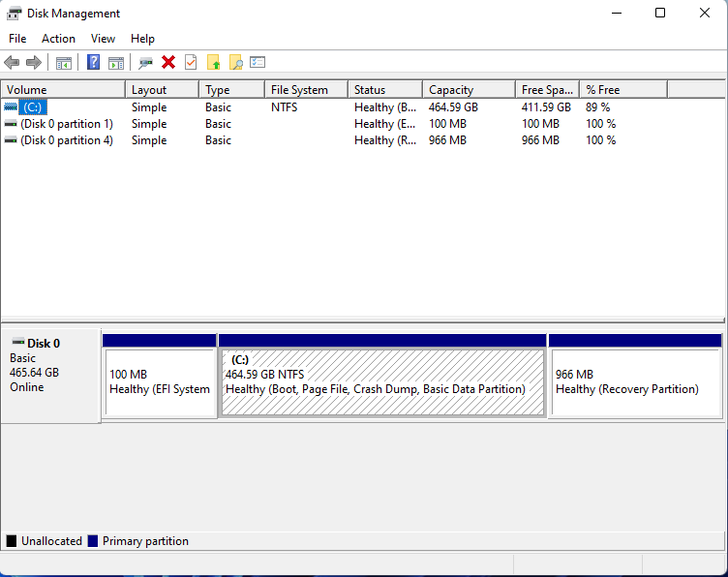728x577 pixels.
Task: Click the 411.59 GB free space cell
Action: [546, 107]
